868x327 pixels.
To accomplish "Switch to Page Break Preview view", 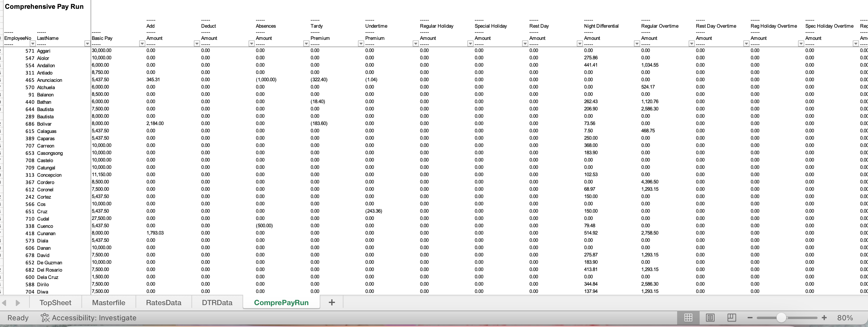I will click(732, 318).
